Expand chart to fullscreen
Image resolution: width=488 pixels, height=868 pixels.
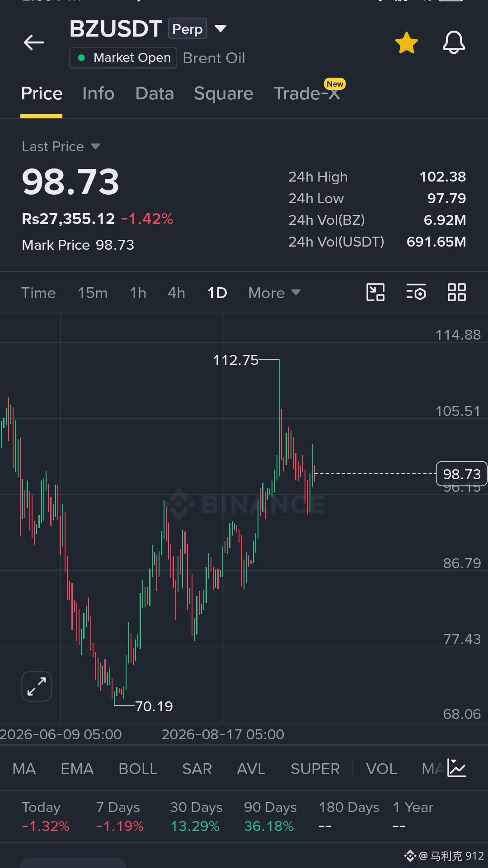(x=37, y=686)
